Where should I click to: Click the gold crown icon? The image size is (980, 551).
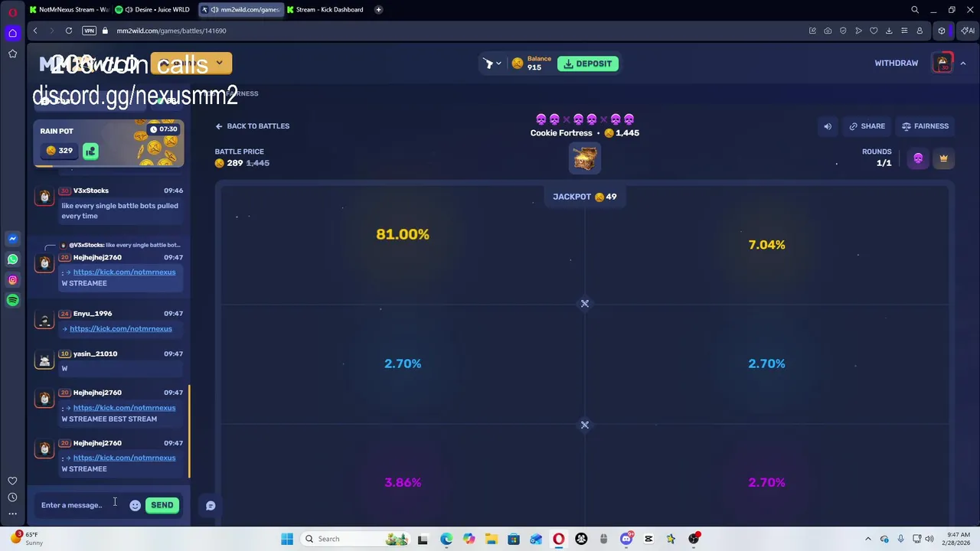[x=943, y=158]
